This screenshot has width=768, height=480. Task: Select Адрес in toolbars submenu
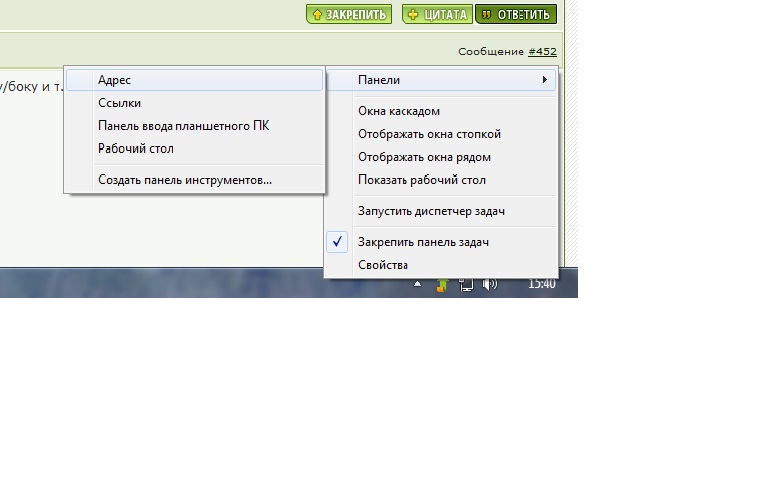(115, 80)
